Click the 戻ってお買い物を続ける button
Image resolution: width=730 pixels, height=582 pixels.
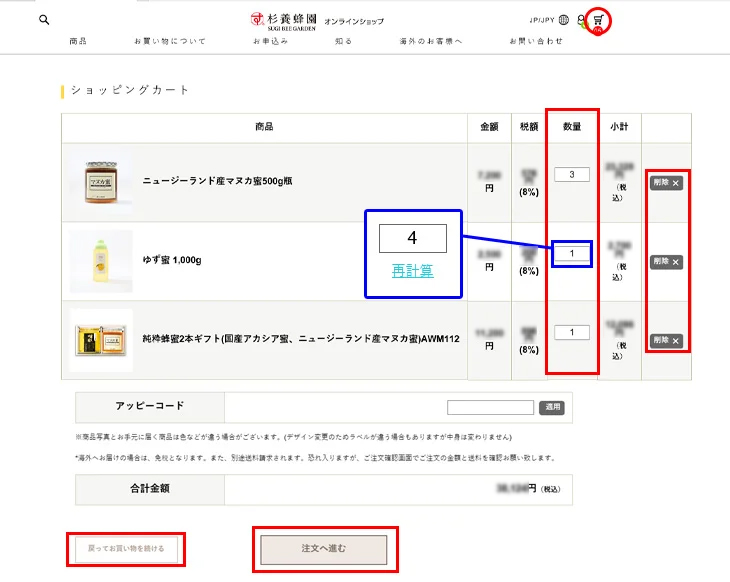126,549
